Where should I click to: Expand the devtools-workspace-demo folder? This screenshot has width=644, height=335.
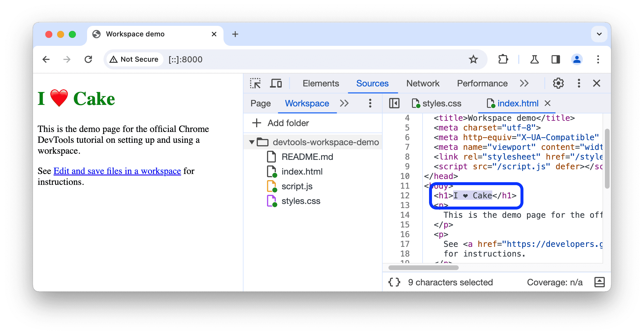251,142
